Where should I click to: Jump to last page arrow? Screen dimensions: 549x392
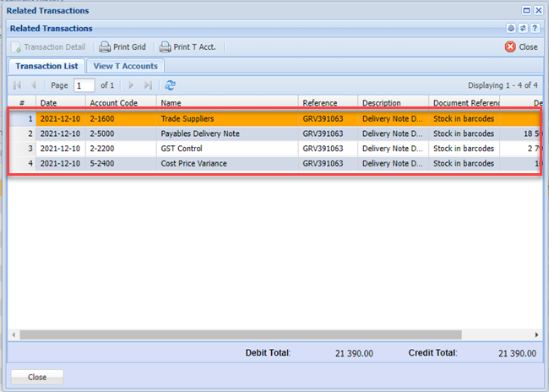149,85
